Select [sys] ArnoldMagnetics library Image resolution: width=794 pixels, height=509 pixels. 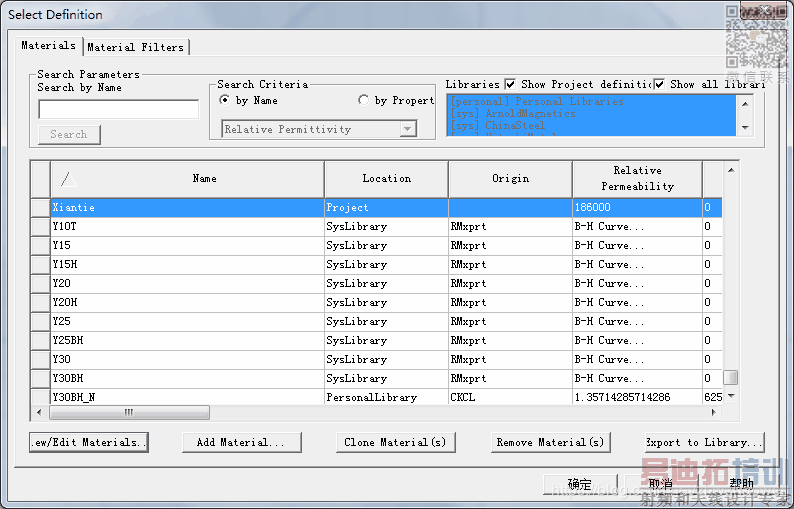point(512,113)
